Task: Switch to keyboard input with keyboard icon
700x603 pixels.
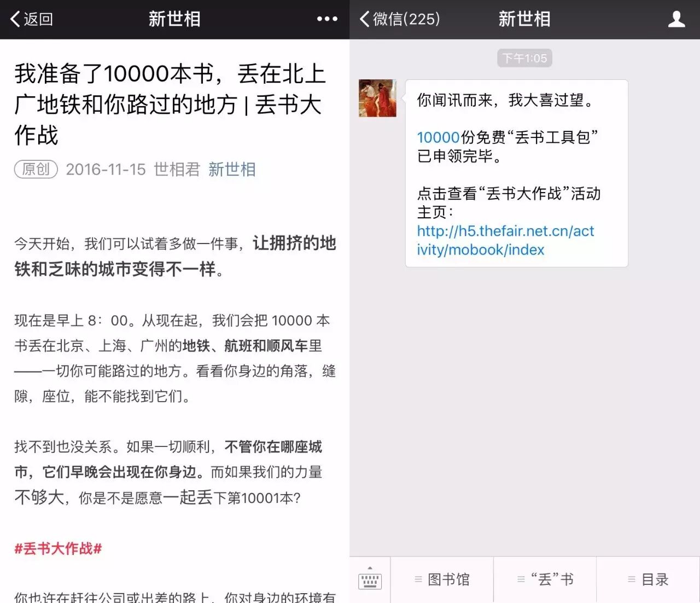Action: (370, 579)
